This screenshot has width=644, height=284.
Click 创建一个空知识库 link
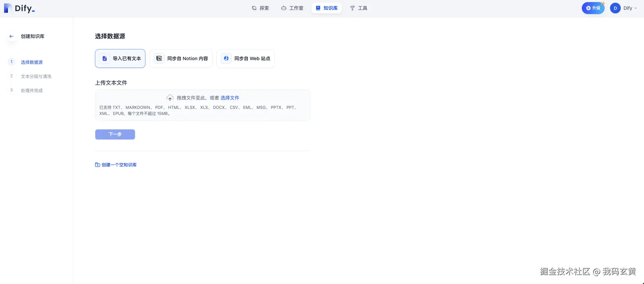[116, 165]
